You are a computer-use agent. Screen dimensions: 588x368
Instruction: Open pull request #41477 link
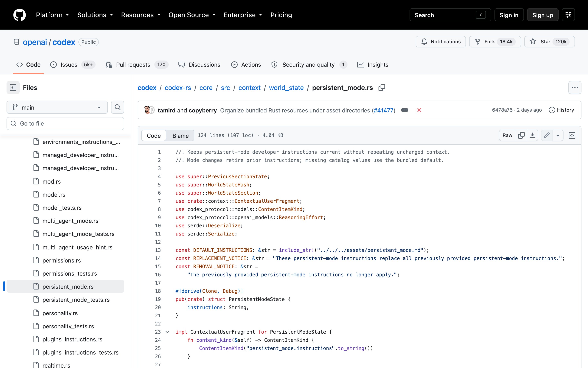383,110
